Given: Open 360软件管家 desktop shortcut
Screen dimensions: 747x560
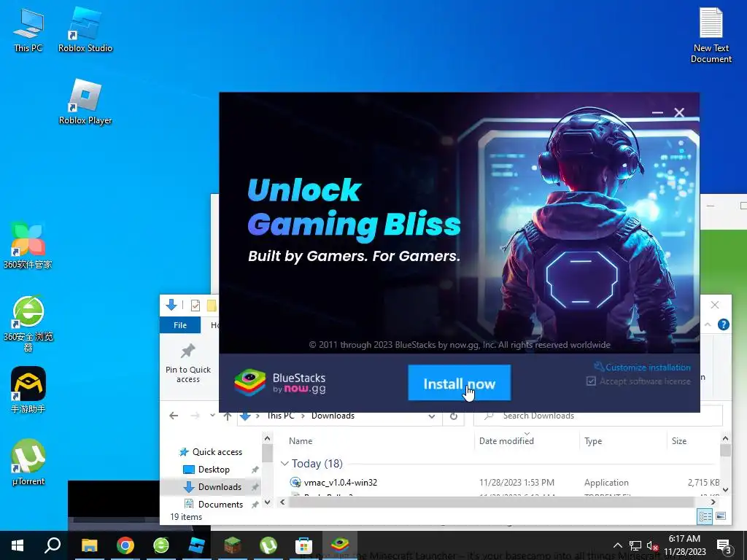Looking at the screenshot, I should pos(28,245).
